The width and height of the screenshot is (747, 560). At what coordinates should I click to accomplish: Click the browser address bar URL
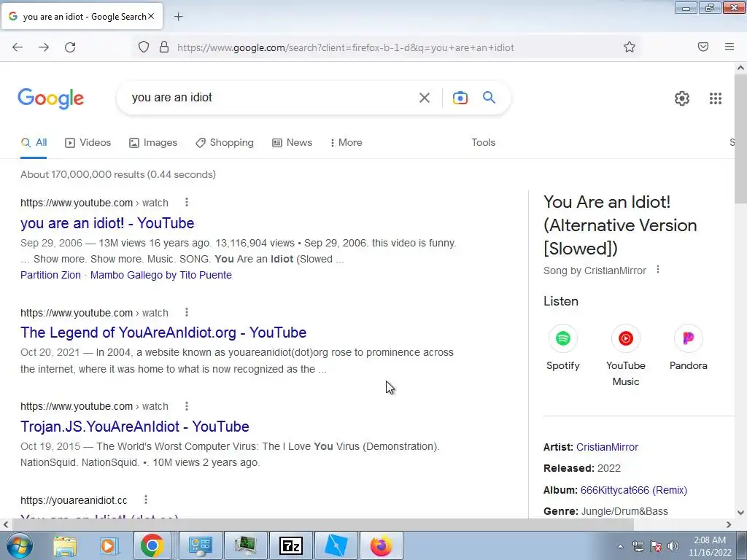(x=345, y=47)
